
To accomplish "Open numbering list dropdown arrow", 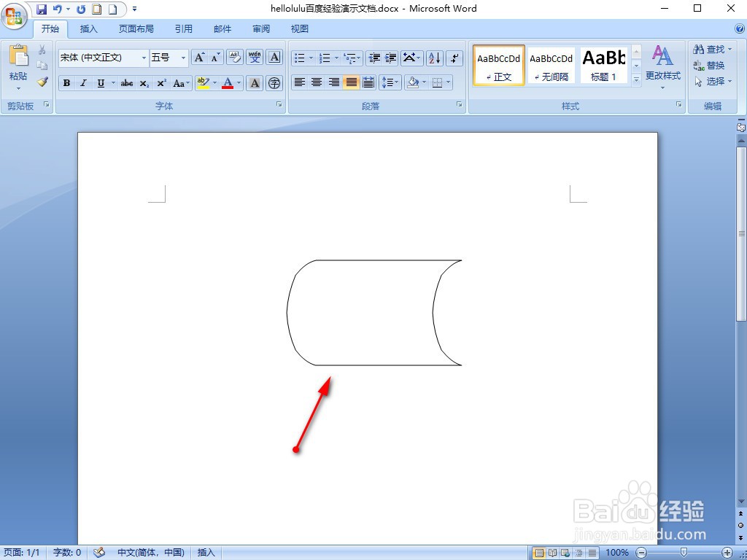I will [x=337, y=58].
